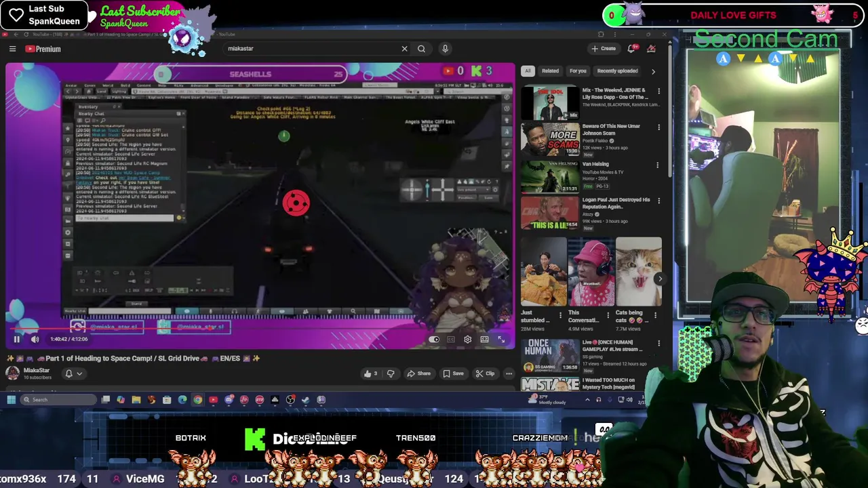Screen dimensions: 868x488
Task: Open player settings gear
Action: 467,339
